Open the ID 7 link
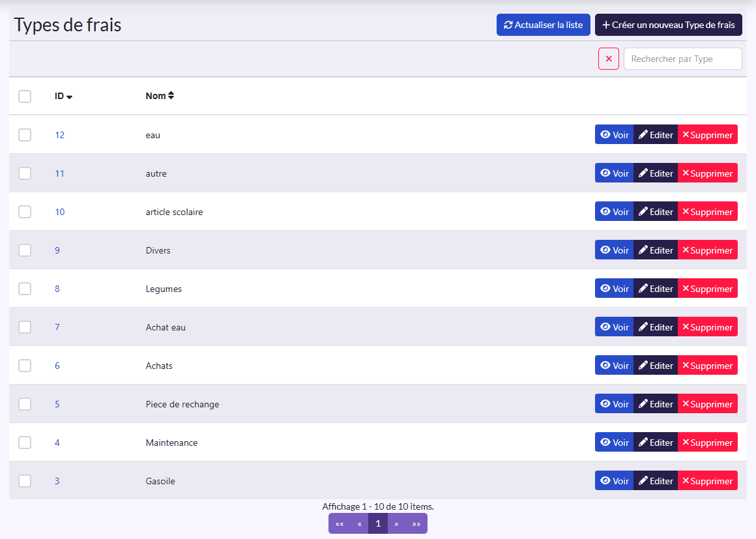The width and height of the screenshot is (756, 539). [x=57, y=327]
